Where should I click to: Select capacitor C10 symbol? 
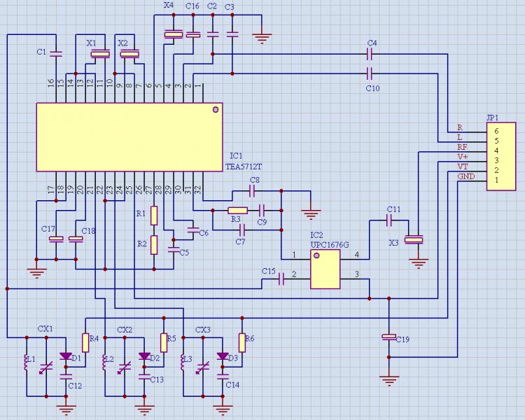(x=370, y=73)
